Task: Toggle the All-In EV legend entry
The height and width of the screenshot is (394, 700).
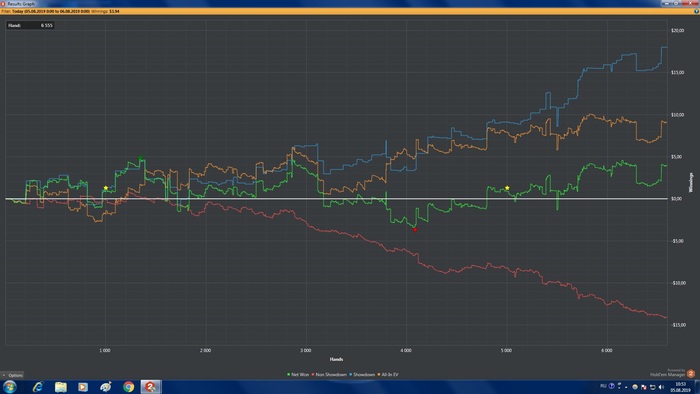Action: 388,374
